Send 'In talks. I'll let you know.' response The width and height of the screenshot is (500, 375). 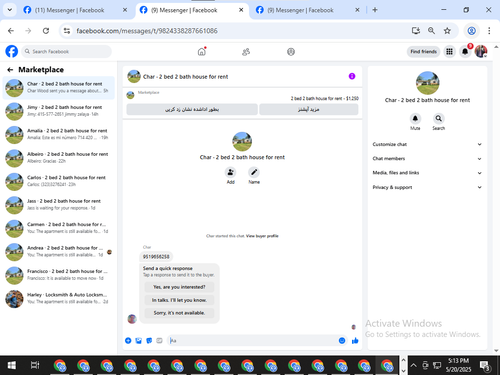(x=179, y=300)
